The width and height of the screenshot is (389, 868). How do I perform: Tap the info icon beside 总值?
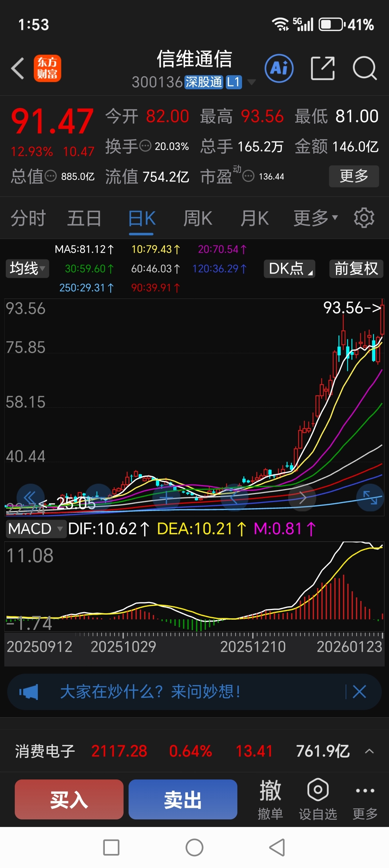coord(50,176)
